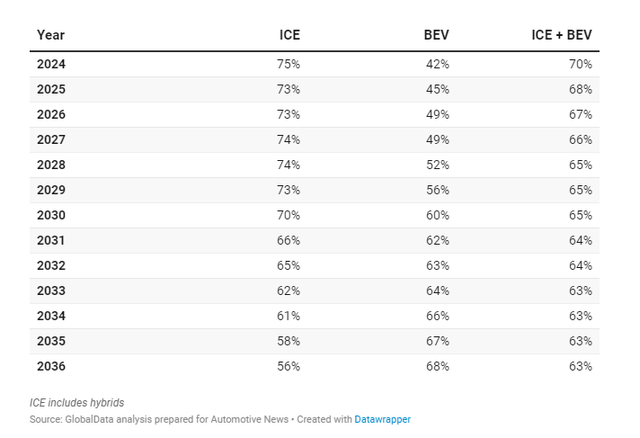
Task: Click the 75% ICE value for 2024
Action: (x=288, y=64)
